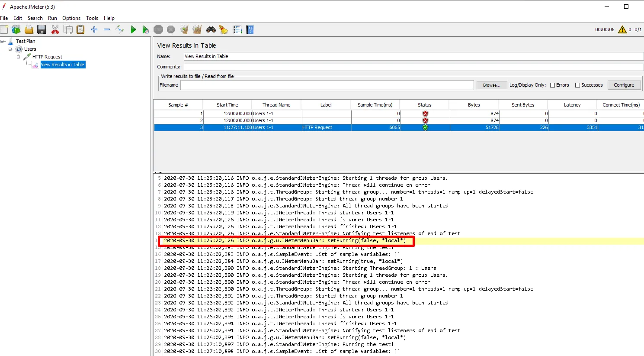The height and width of the screenshot is (356, 644).
Task: Click the Configure button
Action: (x=624, y=85)
